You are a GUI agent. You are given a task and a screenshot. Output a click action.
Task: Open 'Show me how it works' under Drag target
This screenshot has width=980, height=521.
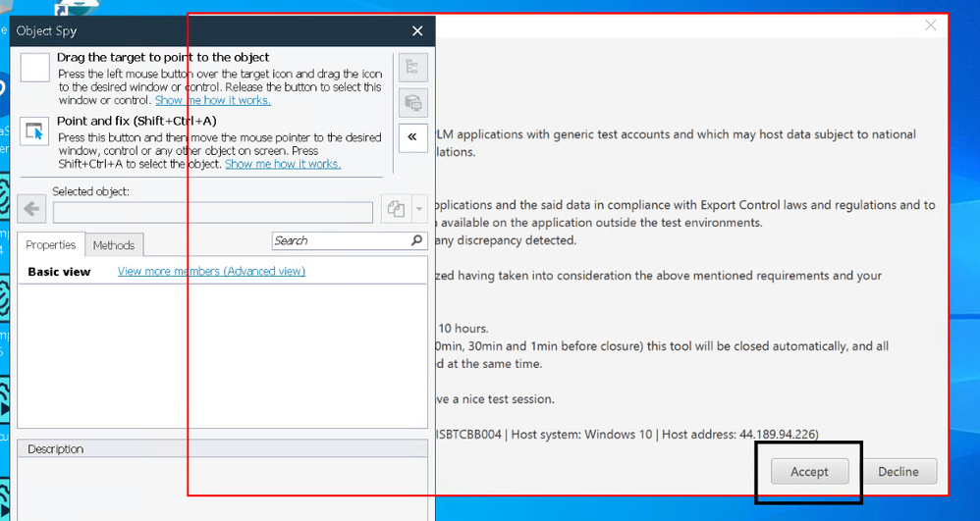click(212, 100)
